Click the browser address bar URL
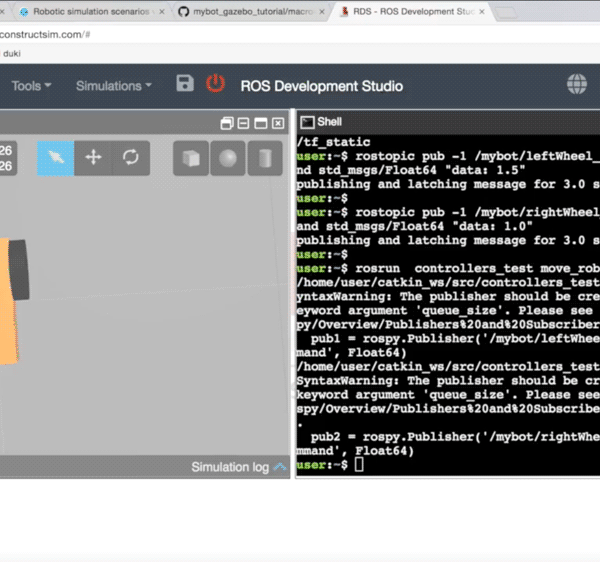 (x=45, y=34)
